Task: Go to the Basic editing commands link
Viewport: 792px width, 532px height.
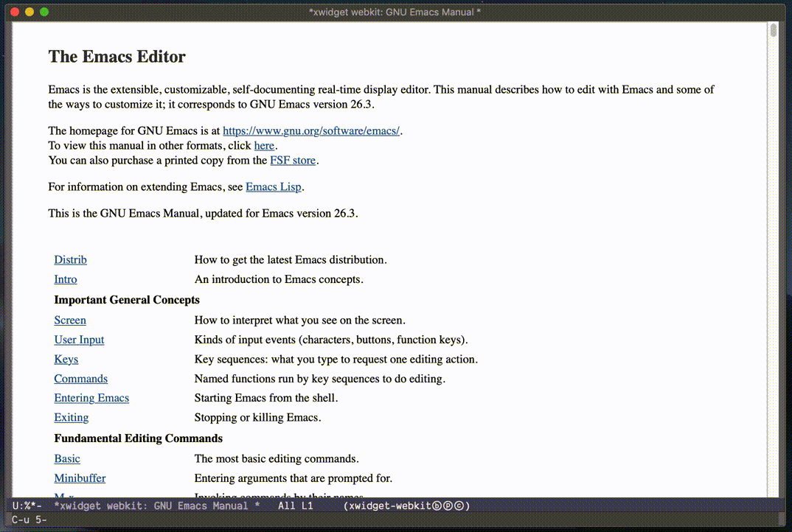Action: (x=67, y=458)
